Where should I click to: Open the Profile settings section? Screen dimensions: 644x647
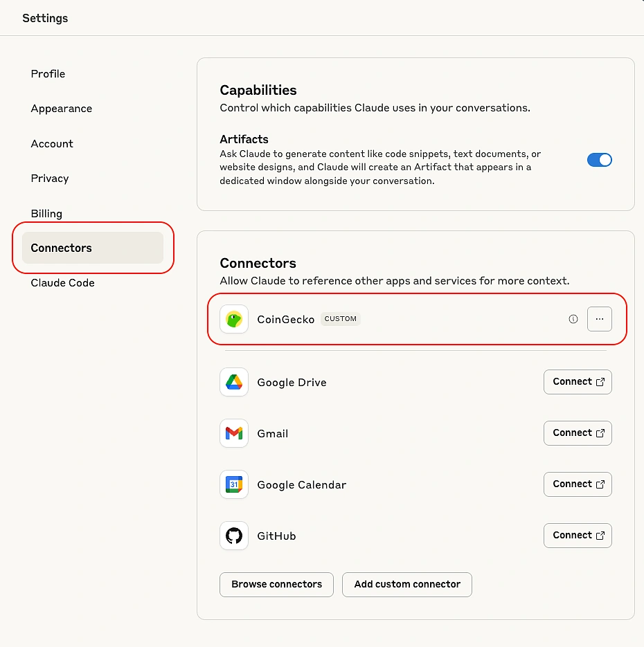[x=48, y=74]
